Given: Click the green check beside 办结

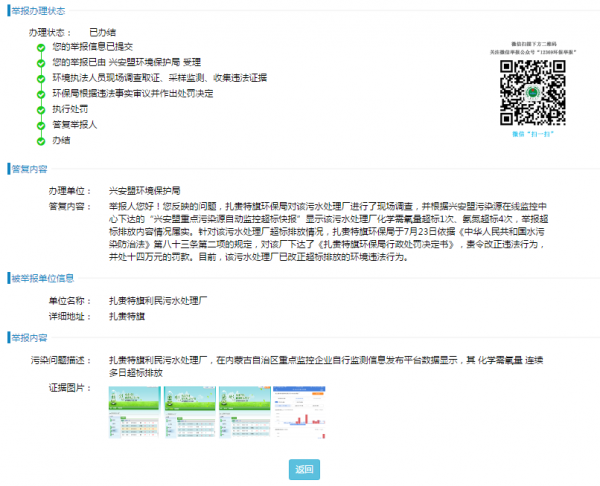Looking at the screenshot, I should click(x=41, y=140).
